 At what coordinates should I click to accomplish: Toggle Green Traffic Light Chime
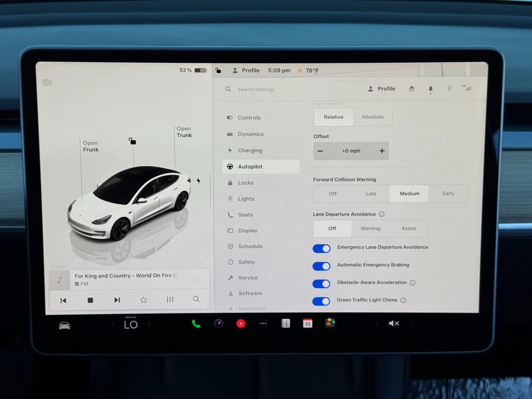pos(321,301)
